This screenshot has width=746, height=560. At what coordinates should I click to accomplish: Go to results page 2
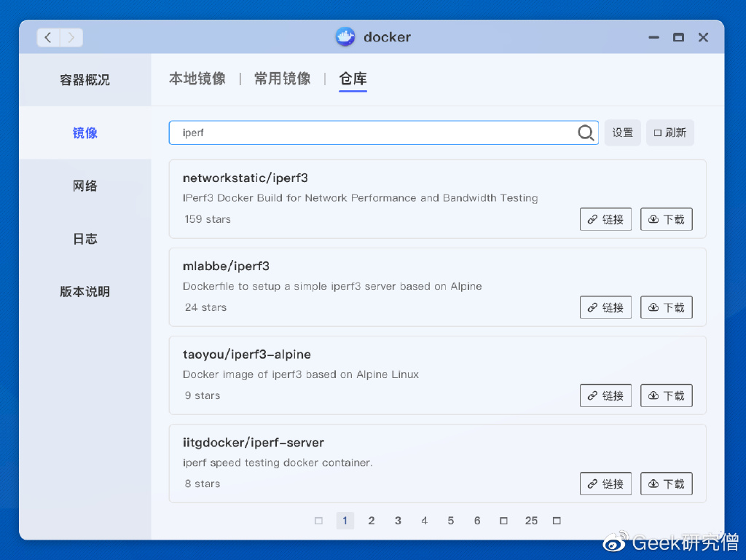coord(372,521)
